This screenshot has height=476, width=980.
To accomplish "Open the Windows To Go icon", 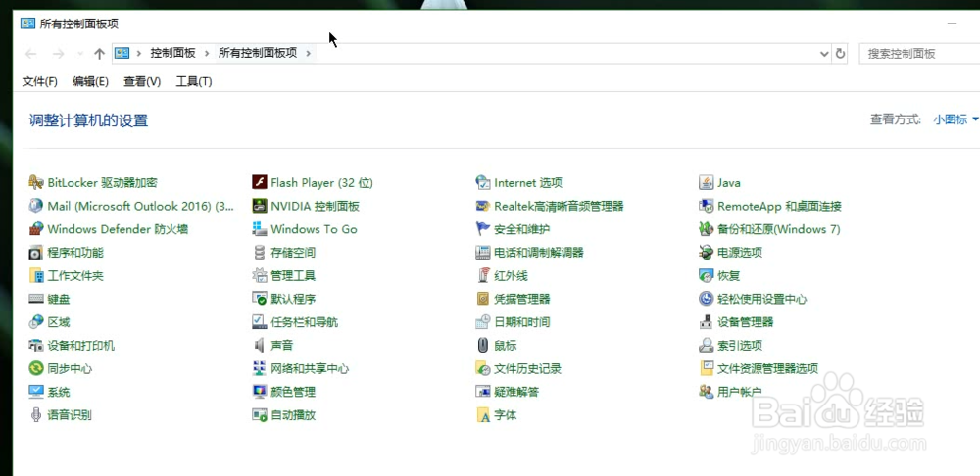I will 260,228.
